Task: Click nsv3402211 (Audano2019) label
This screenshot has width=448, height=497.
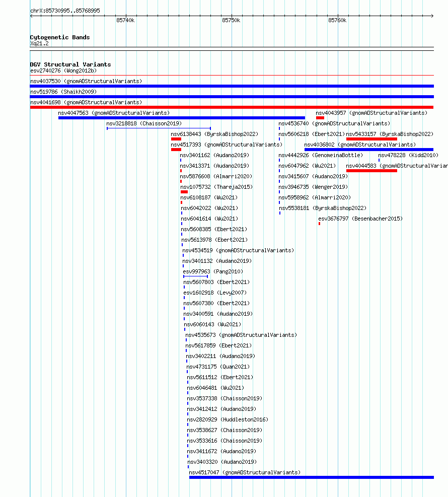Action: 220,356
